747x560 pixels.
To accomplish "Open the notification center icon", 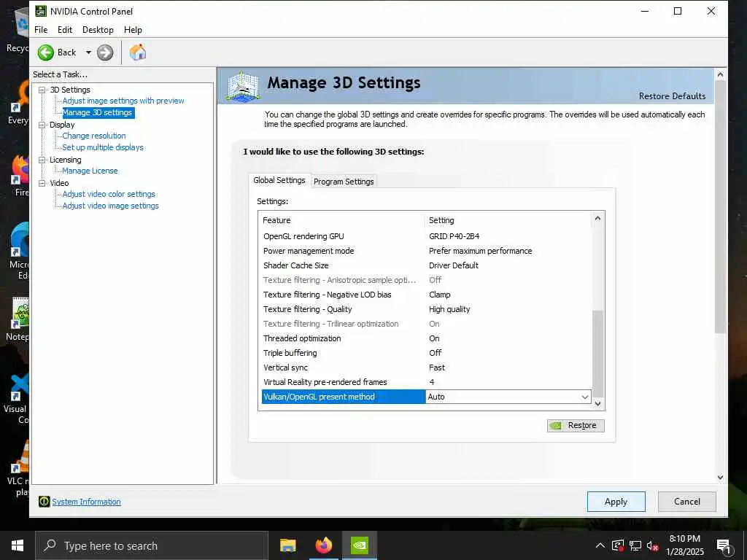I will coord(724,546).
